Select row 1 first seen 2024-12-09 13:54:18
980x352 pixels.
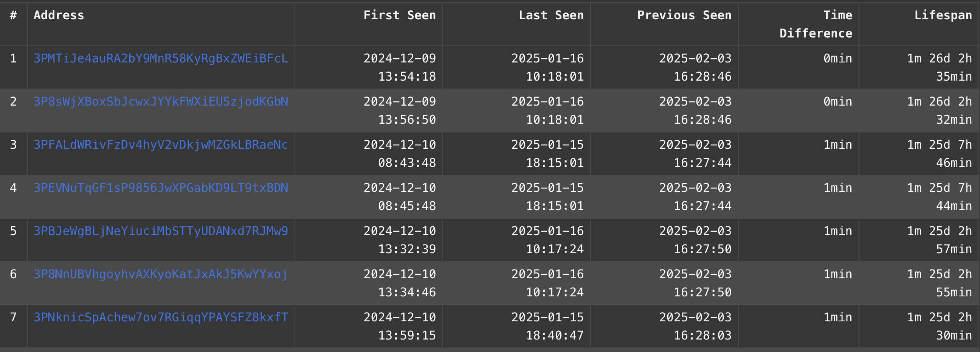(400, 67)
